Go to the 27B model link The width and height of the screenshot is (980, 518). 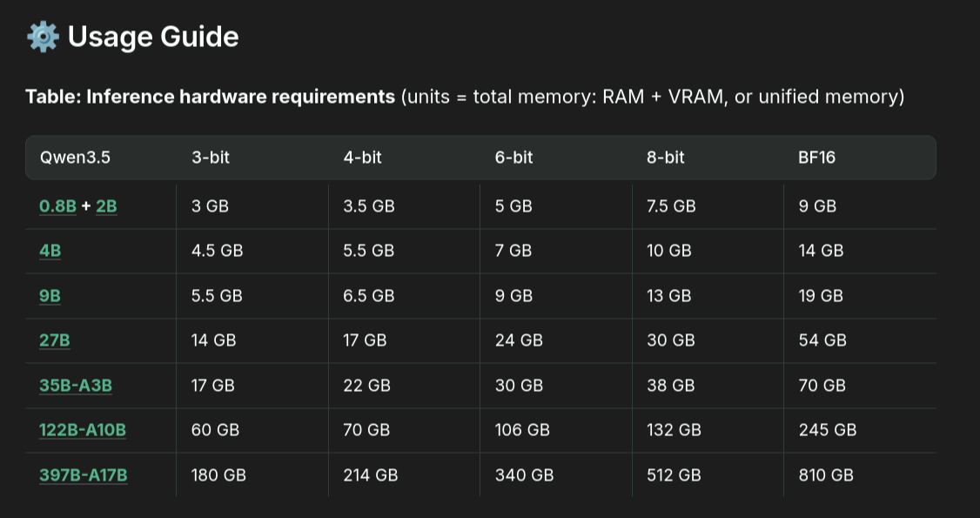click(54, 340)
